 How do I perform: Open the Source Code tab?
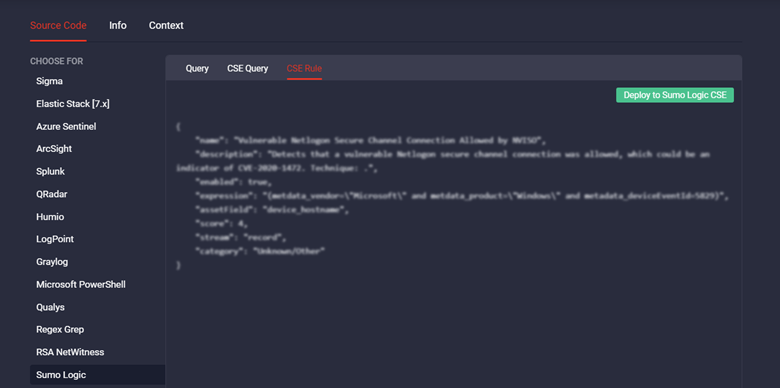[58, 25]
